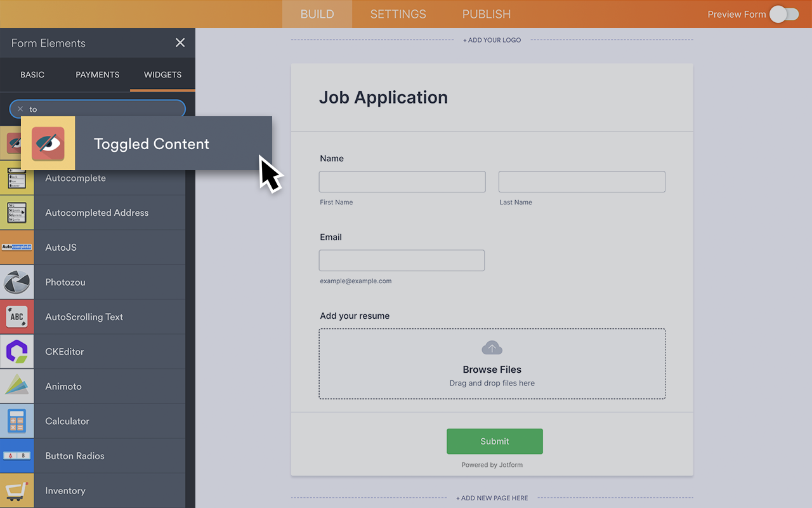Click the Toggled Content widget icon

pyautogui.click(x=48, y=144)
